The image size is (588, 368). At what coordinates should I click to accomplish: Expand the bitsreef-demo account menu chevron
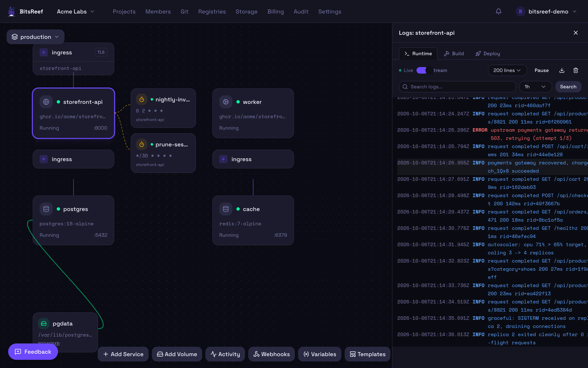coord(575,11)
